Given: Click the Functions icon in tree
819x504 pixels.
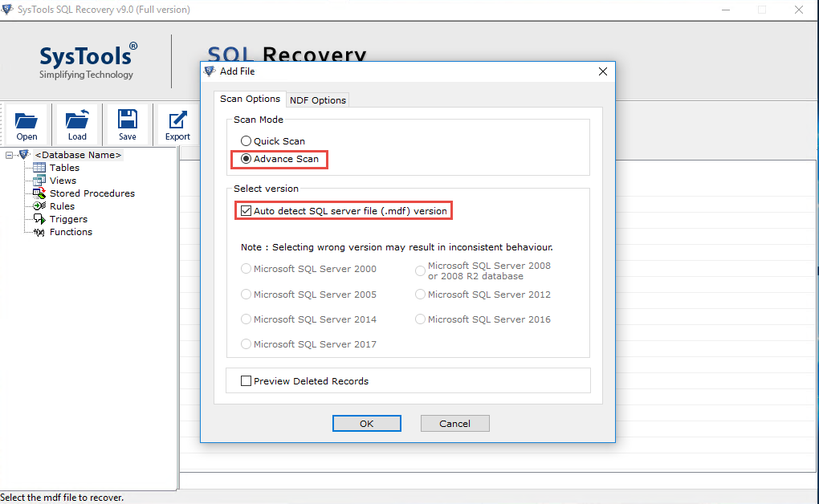Looking at the screenshot, I should click(39, 232).
